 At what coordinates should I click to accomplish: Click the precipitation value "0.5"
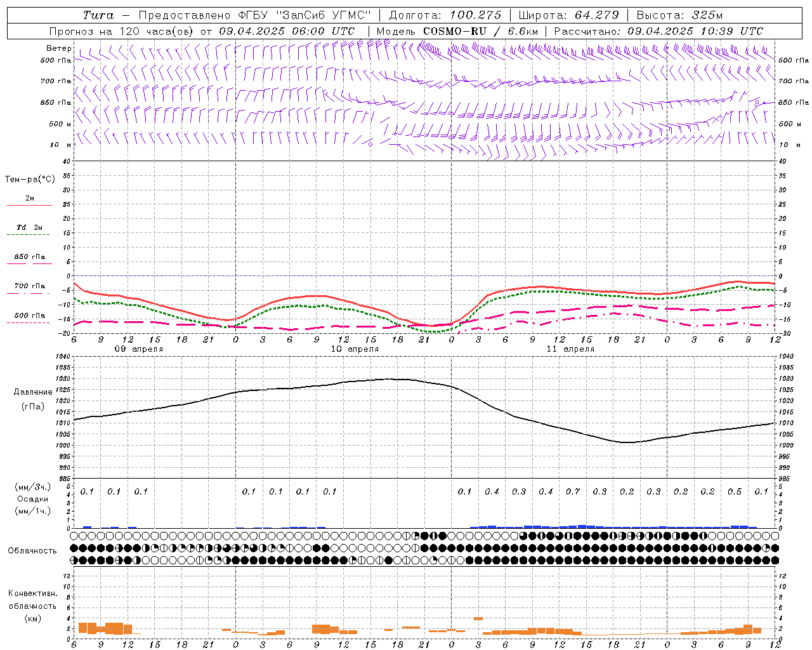[x=735, y=491]
